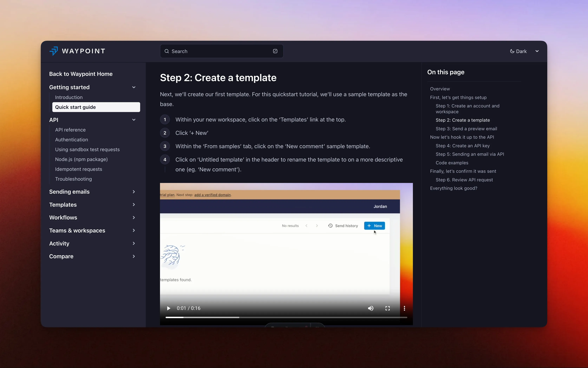The width and height of the screenshot is (588, 368).
Task: Jump to First, let's get things setup
Action: pos(458,97)
